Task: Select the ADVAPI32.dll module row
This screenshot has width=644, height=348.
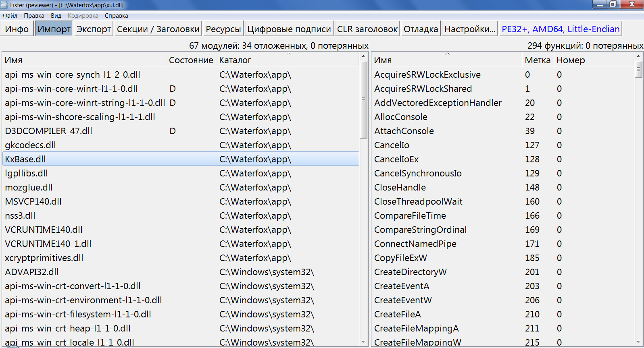Action: (181, 272)
